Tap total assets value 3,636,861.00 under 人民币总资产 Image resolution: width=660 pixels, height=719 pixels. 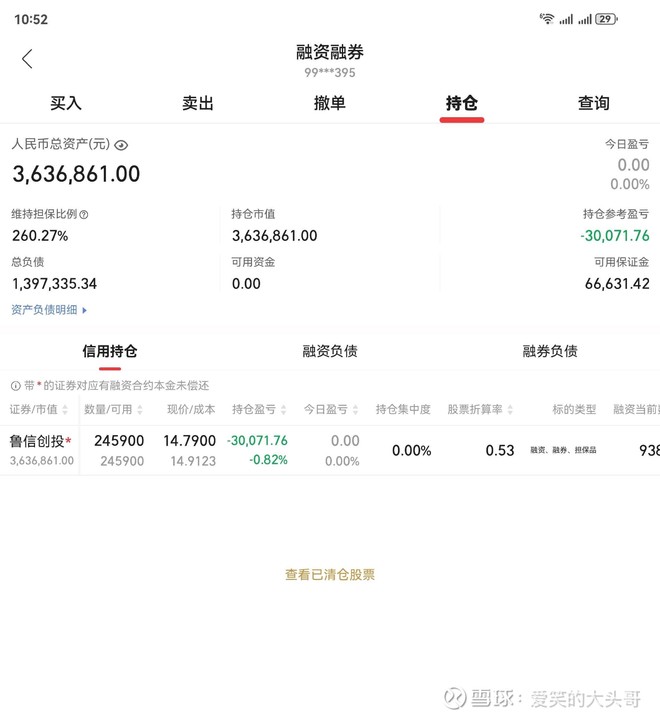pyautogui.click(x=76, y=174)
